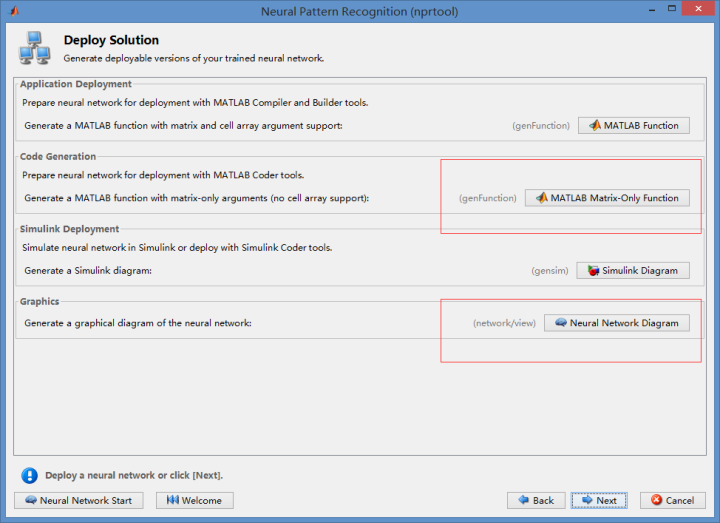720x523 pixels.
Task: Click the MATLAB Function button
Action: point(634,125)
